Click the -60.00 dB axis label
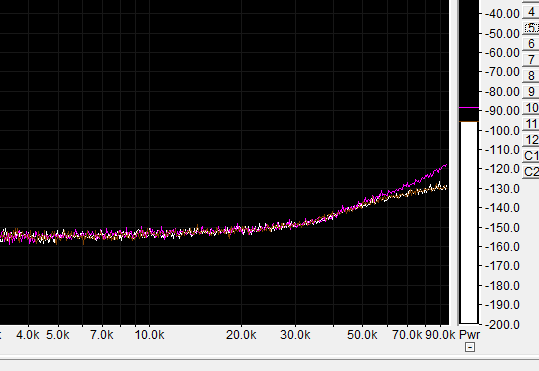The image size is (539, 371). point(502,53)
